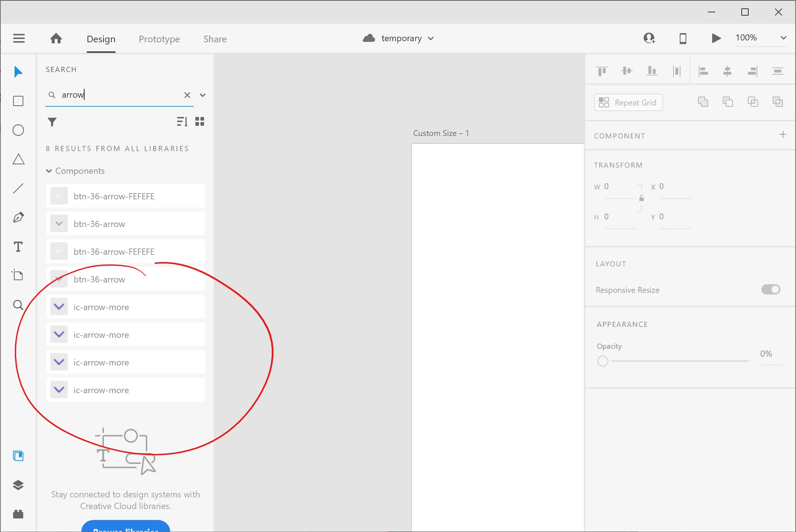Image resolution: width=796 pixels, height=532 pixels.
Task: Click the Repeat Grid button
Action: click(628, 102)
